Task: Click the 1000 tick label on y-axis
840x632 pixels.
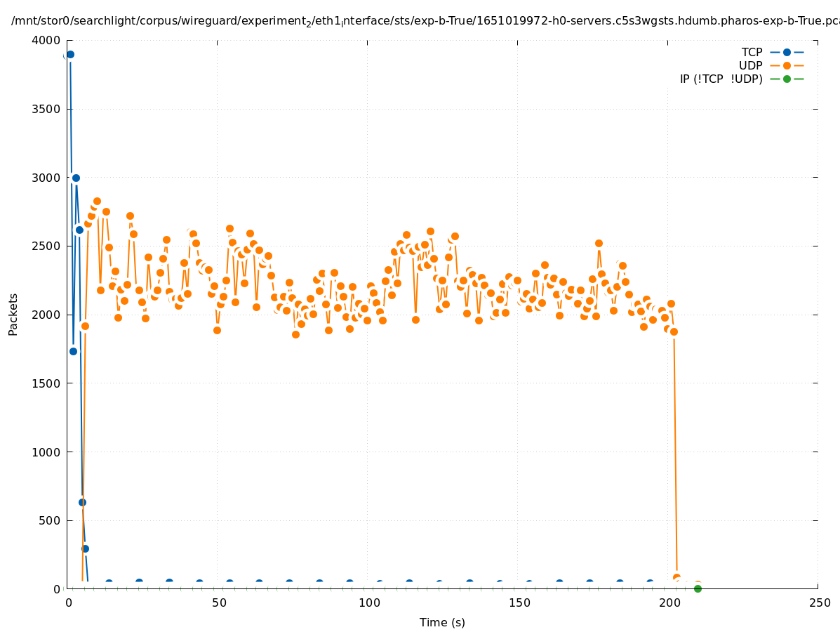Action: click(47, 452)
